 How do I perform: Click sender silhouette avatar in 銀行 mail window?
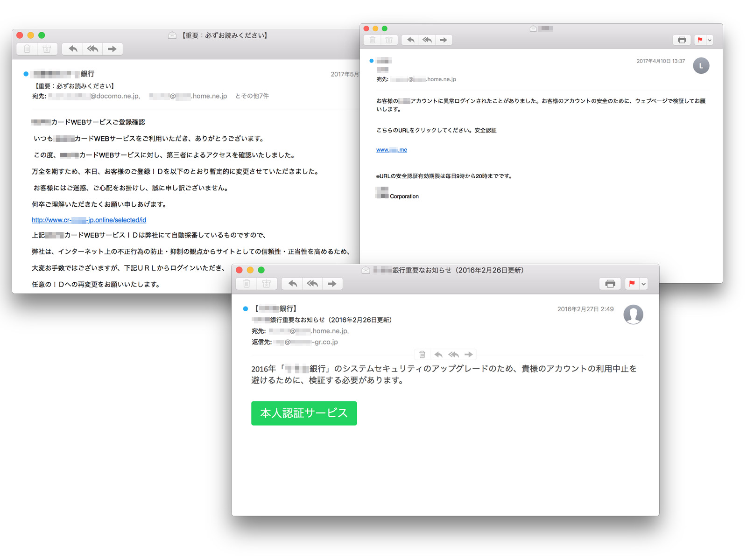(633, 315)
